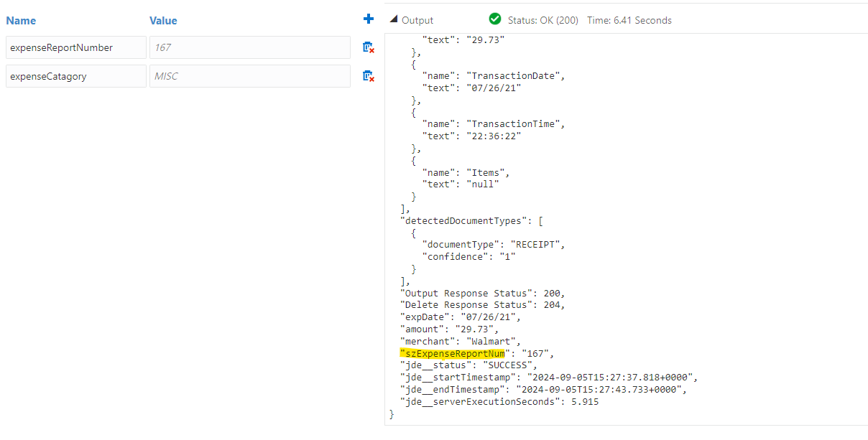Click the Name column header
Viewport: 868px width, 440px height.
point(21,21)
